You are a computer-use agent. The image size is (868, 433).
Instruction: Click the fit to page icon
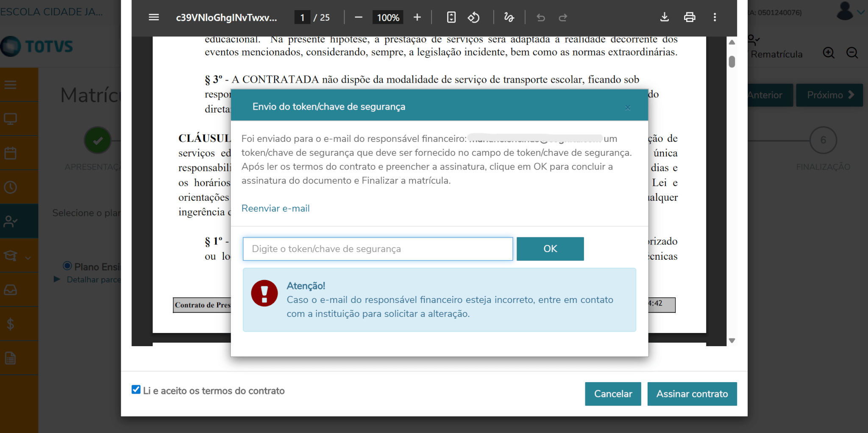pos(451,17)
